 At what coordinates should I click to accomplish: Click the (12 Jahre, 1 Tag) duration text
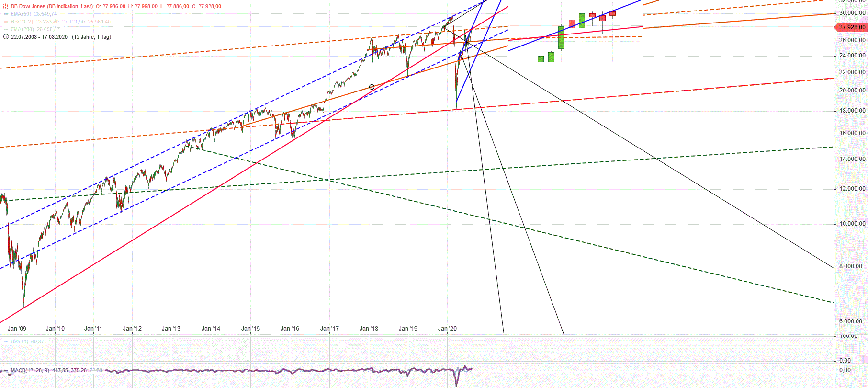tap(91, 37)
